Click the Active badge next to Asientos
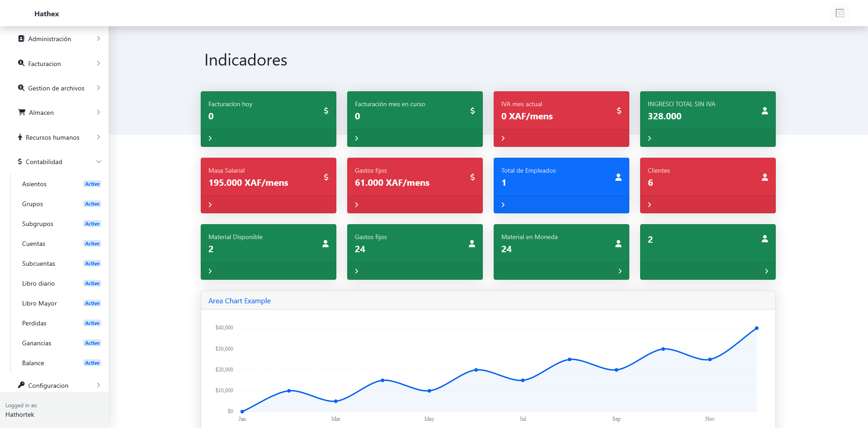Screen dimensions: 868x428 click(x=92, y=184)
